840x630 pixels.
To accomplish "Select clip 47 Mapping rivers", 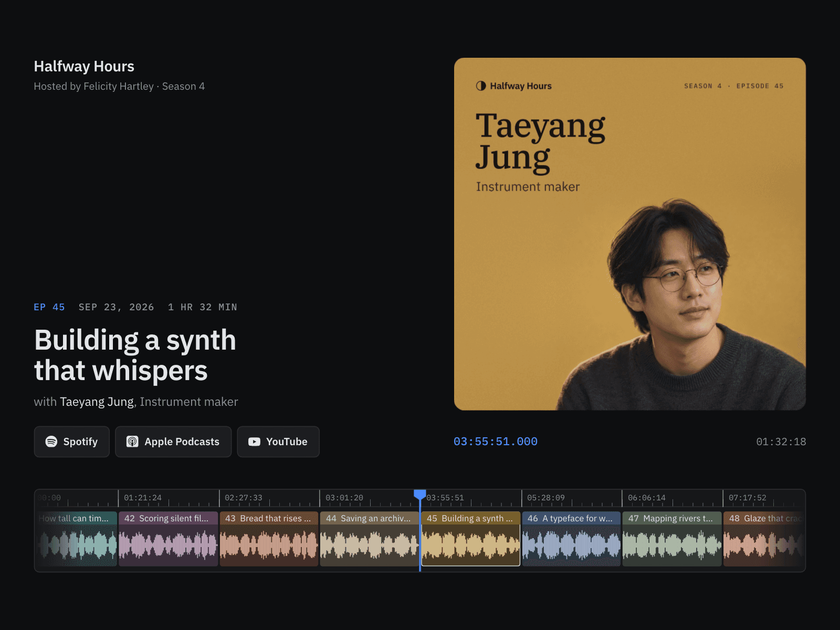I will (x=672, y=539).
